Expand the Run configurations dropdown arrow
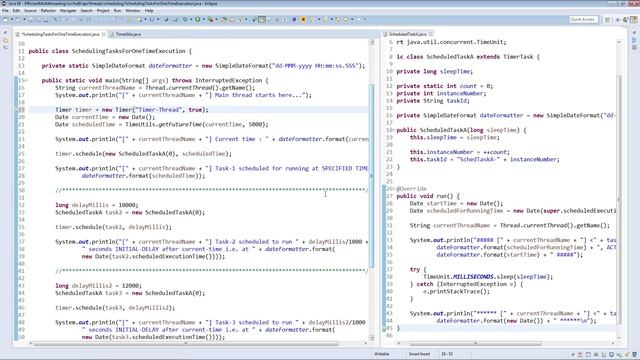Viewport: 640px width, 360px height. point(204,19)
